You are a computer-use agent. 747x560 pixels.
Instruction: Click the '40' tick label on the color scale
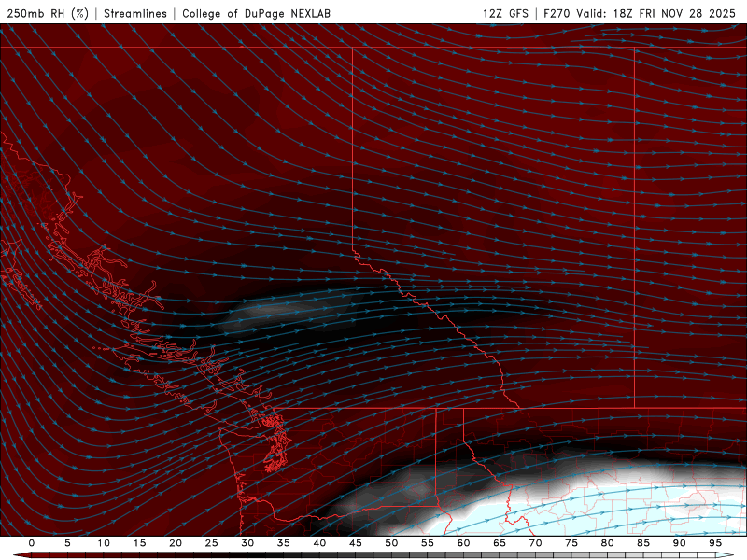[x=319, y=543]
